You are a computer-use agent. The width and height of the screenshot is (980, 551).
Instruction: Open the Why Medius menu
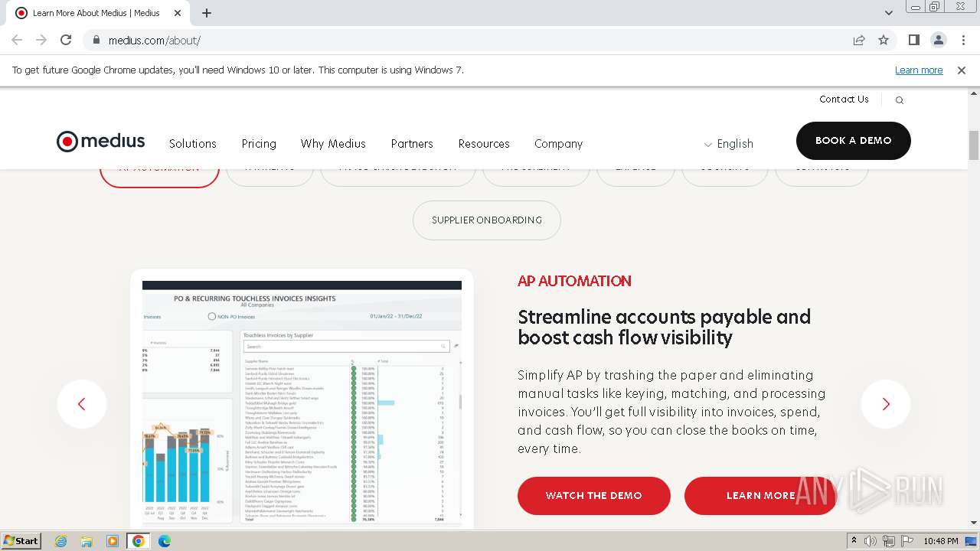click(333, 144)
